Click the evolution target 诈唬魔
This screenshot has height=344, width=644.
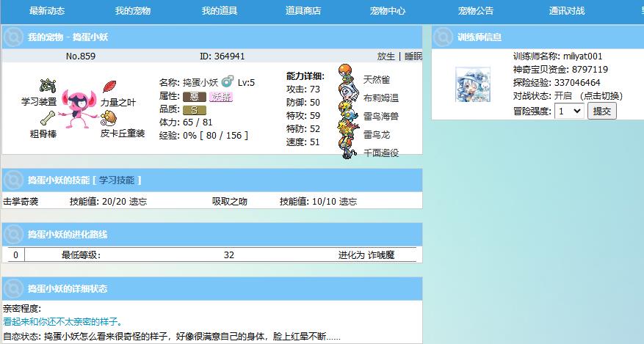pyautogui.click(x=380, y=255)
